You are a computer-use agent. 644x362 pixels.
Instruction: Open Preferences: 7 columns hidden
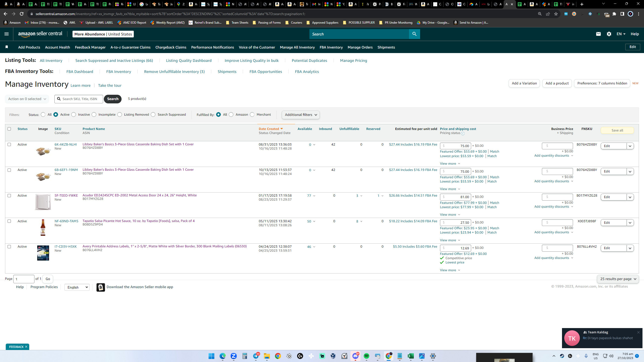pos(602,83)
